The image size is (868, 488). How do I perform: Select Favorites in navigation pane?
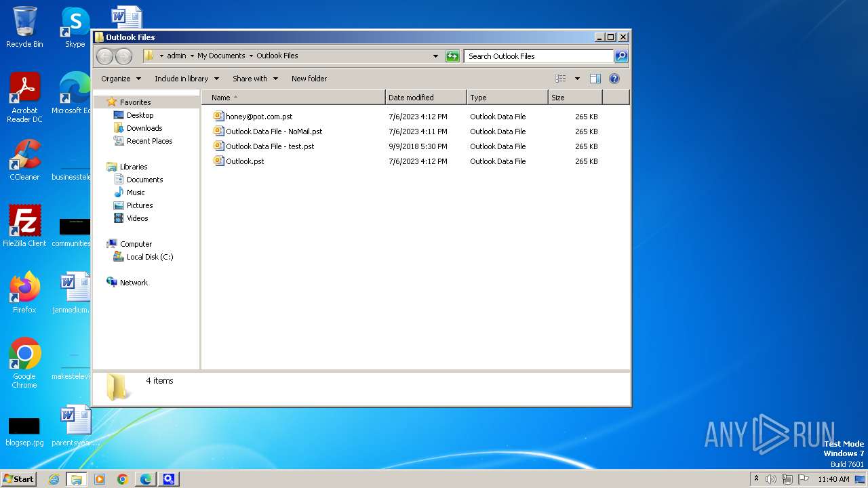pyautogui.click(x=135, y=102)
